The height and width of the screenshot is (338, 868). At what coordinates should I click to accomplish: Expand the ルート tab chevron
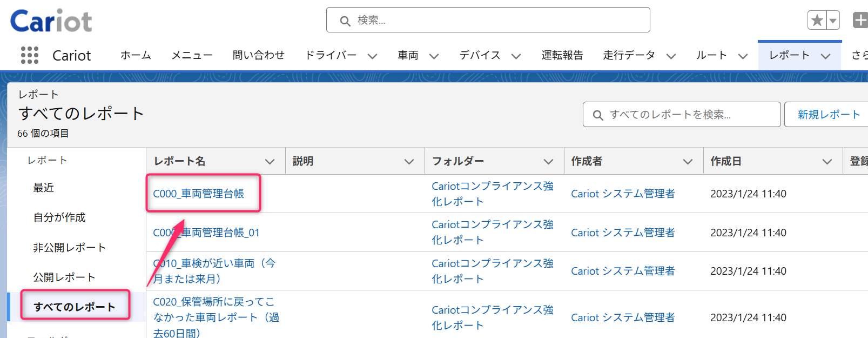click(x=743, y=56)
